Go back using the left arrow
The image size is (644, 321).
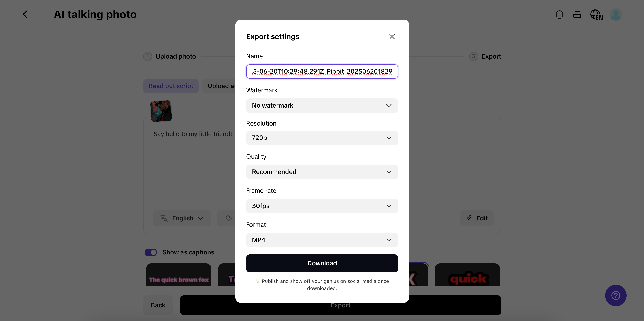click(25, 14)
